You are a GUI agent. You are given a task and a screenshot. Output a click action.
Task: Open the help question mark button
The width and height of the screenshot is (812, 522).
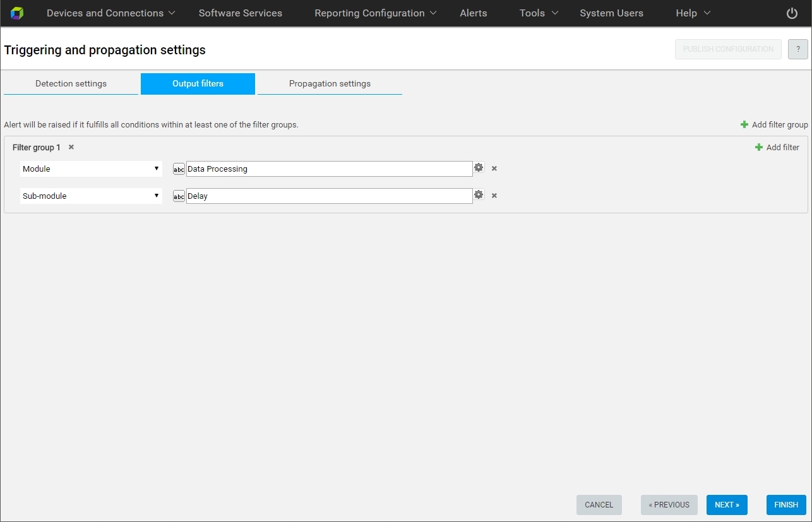[x=797, y=49]
